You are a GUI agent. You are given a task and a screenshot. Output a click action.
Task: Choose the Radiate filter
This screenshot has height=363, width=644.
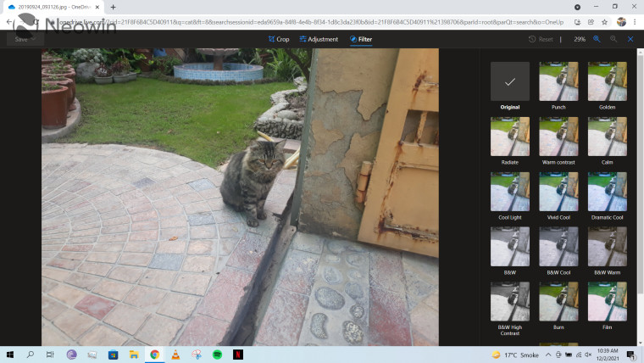pos(509,137)
